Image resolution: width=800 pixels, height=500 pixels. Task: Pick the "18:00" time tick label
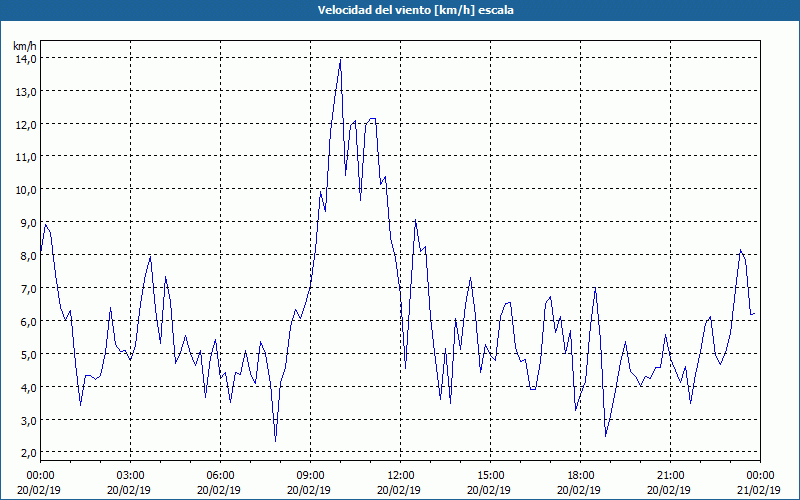tap(580, 476)
